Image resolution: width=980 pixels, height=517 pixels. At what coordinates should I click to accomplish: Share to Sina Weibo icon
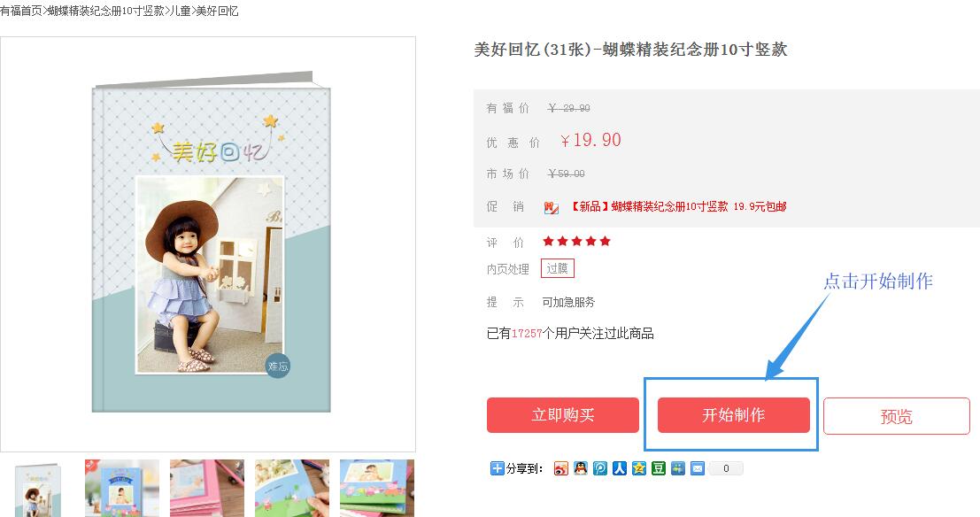point(560,468)
